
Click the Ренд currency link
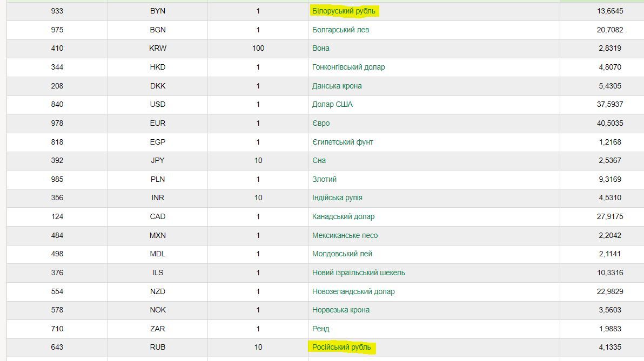[x=320, y=329]
